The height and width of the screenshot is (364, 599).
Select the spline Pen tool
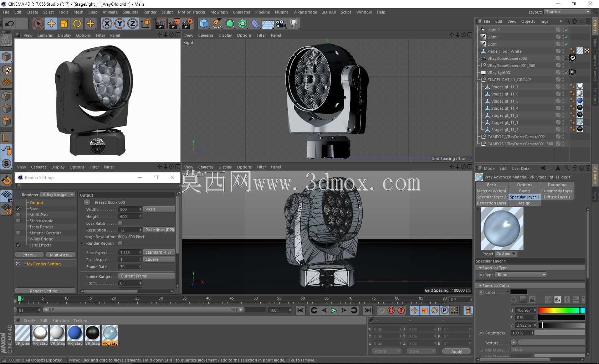point(216,24)
